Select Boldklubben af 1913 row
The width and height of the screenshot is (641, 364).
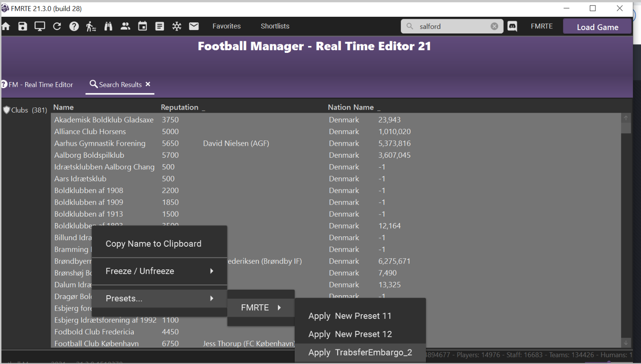coord(336,214)
